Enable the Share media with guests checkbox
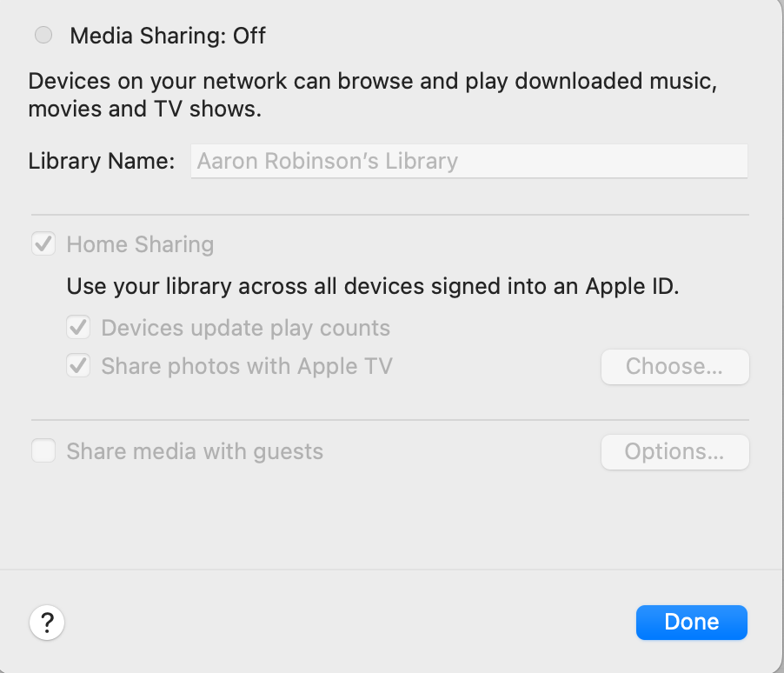784x673 pixels. (43, 451)
